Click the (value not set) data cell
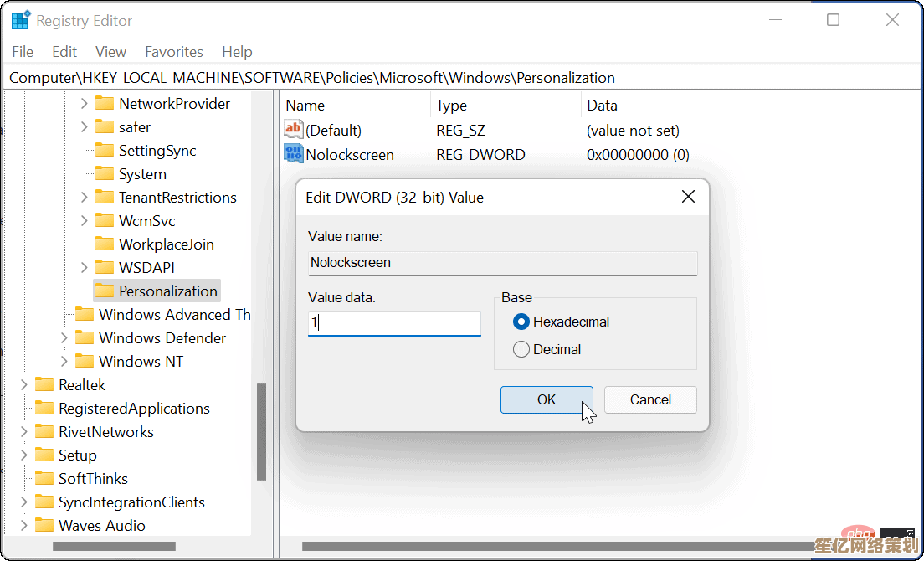Image resolution: width=924 pixels, height=561 pixels. 633,131
